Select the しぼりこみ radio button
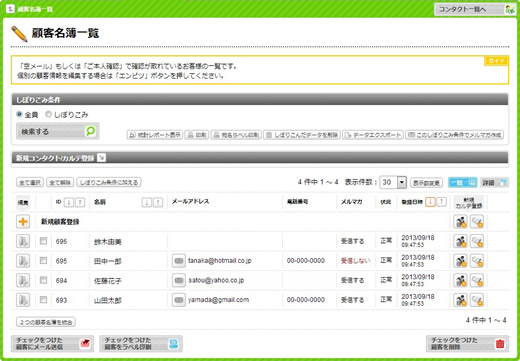This screenshot has height=361, width=520. pos(48,114)
